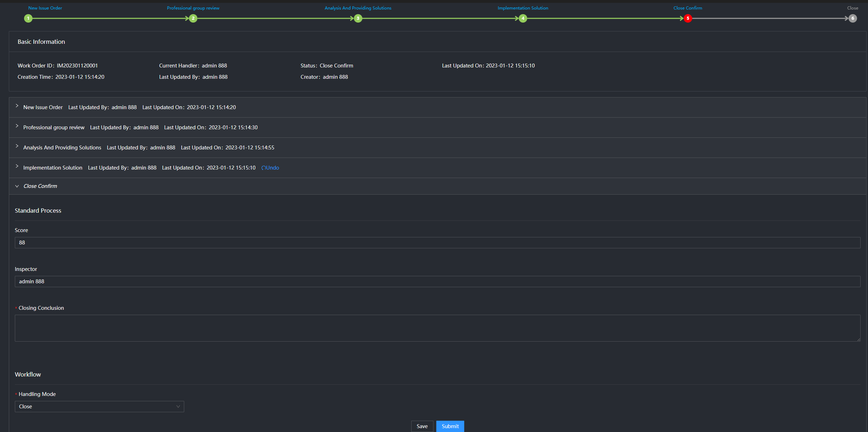Click the circular Undo icon
The width and height of the screenshot is (868, 432).
click(x=263, y=168)
